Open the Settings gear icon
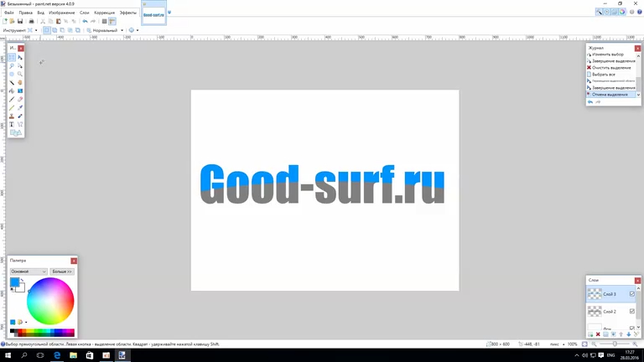 (x=631, y=13)
